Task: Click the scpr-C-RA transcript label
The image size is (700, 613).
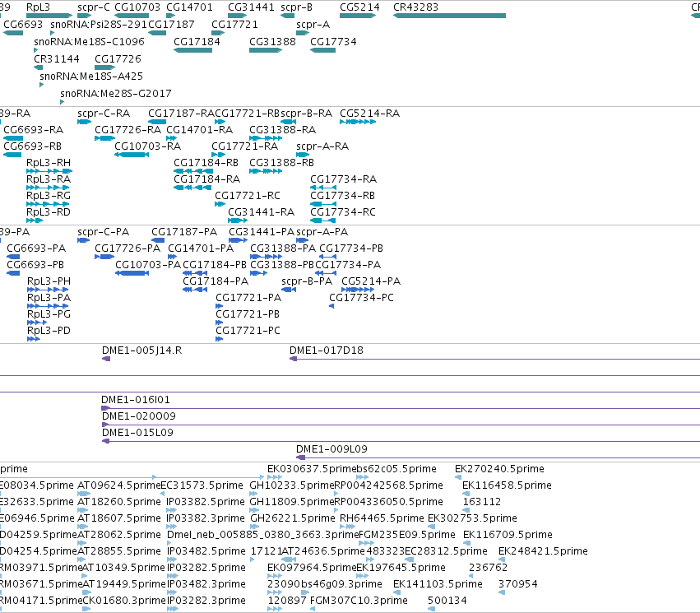Action: (104, 114)
